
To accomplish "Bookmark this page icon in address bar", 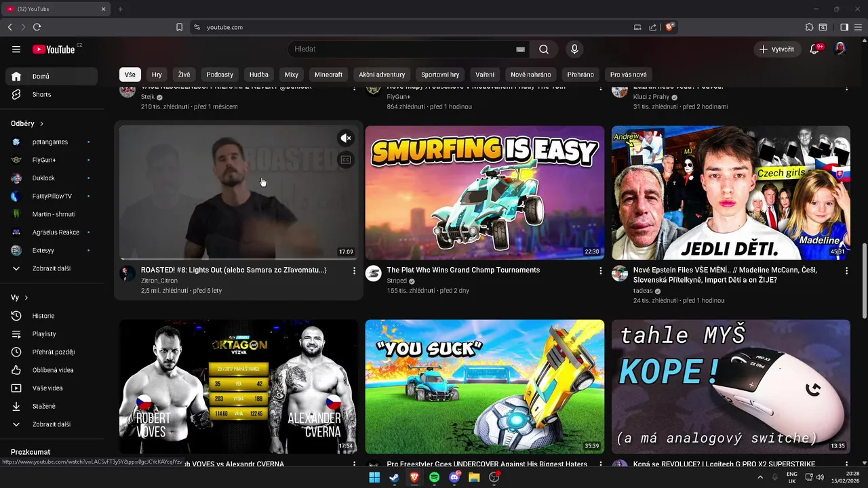I will click(x=179, y=27).
